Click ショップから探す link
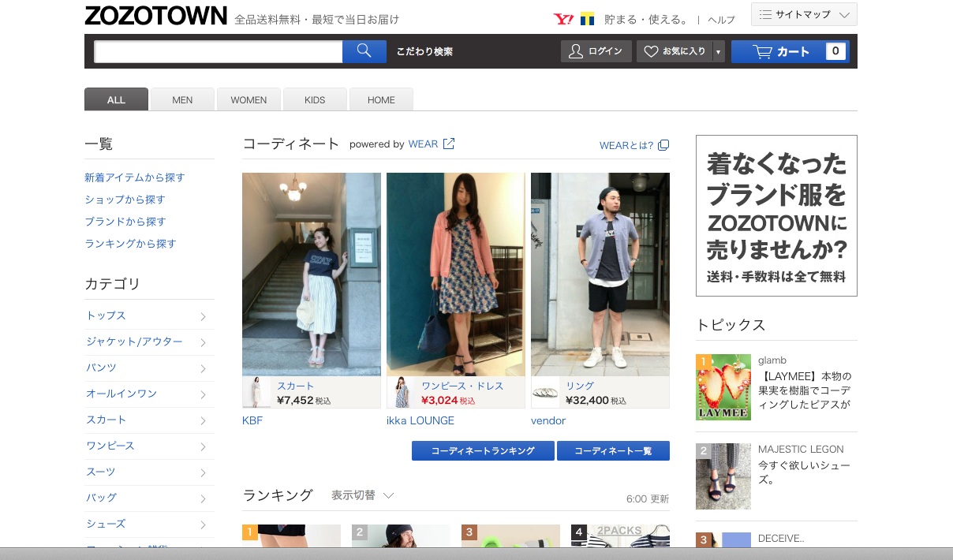 click(125, 200)
